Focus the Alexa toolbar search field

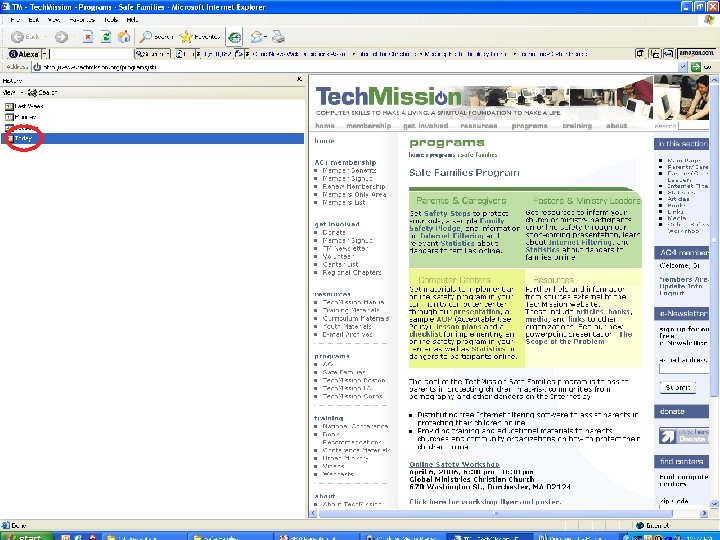click(x=92, y=54)
